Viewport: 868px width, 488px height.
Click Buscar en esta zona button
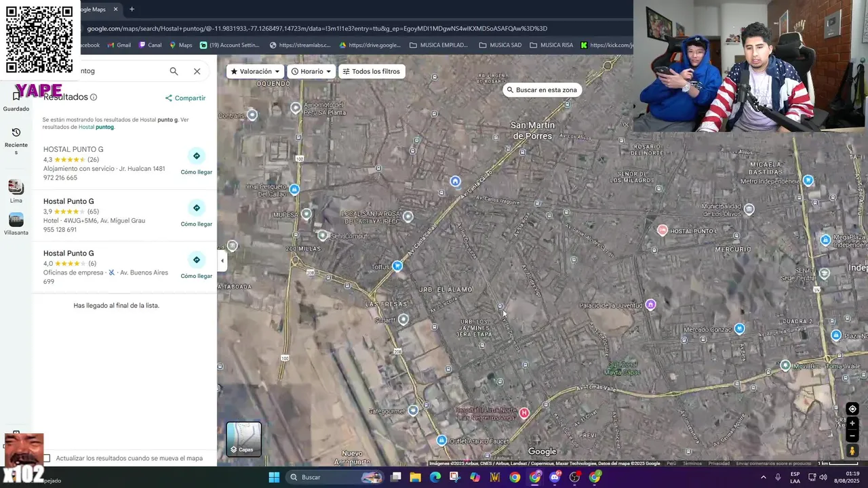tap(541, 89)
